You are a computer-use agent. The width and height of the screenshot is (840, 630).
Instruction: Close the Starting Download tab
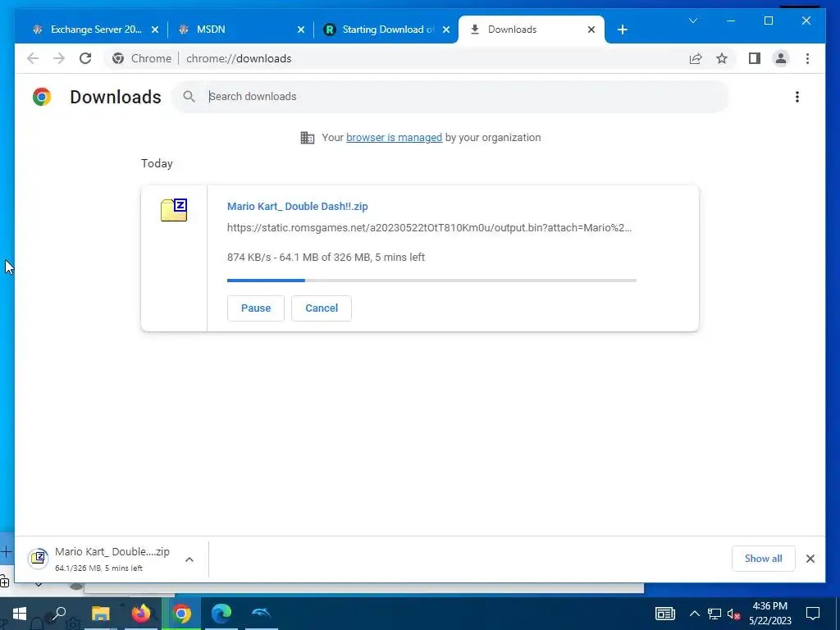pyautogui.click(x=446, y=30)
